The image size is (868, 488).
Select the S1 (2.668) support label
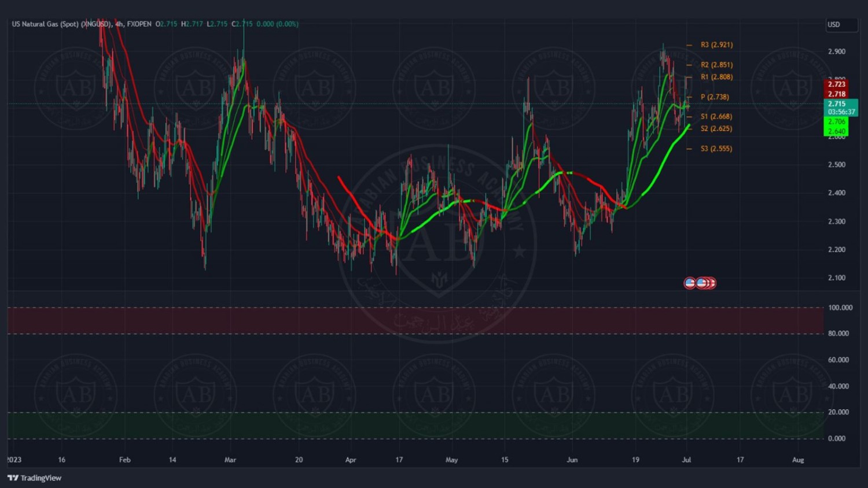tap(716, 117)
